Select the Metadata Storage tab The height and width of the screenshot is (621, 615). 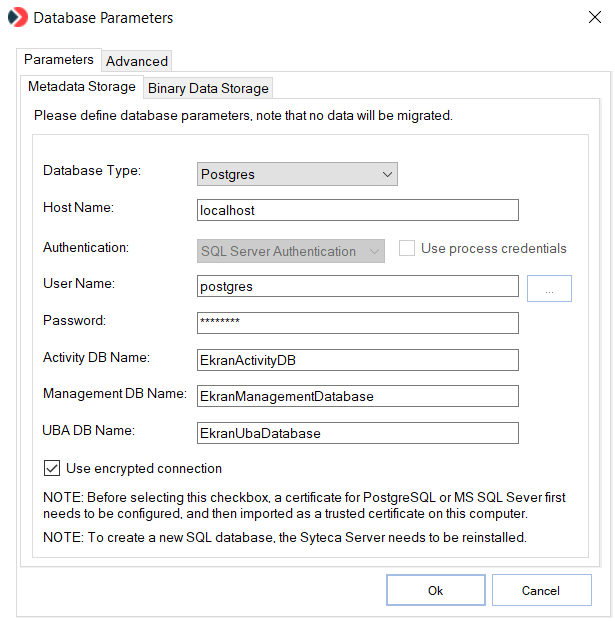coord(82,87)
